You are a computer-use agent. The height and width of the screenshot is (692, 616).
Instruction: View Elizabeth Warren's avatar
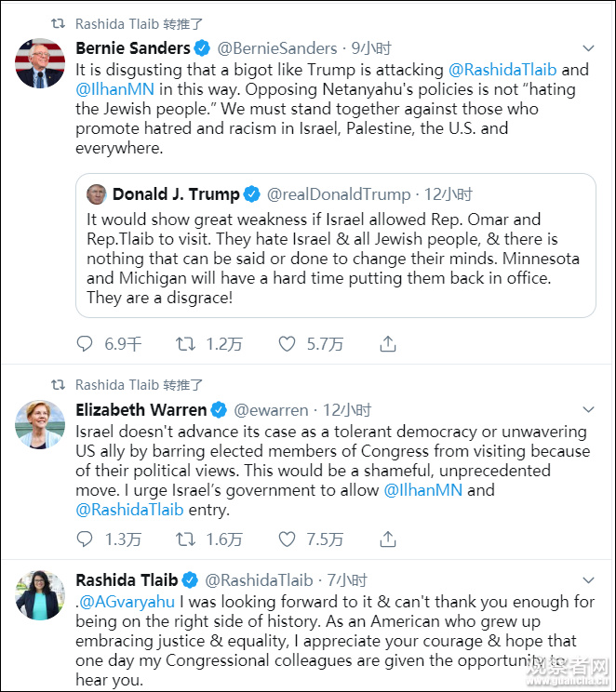click(40, 425)
